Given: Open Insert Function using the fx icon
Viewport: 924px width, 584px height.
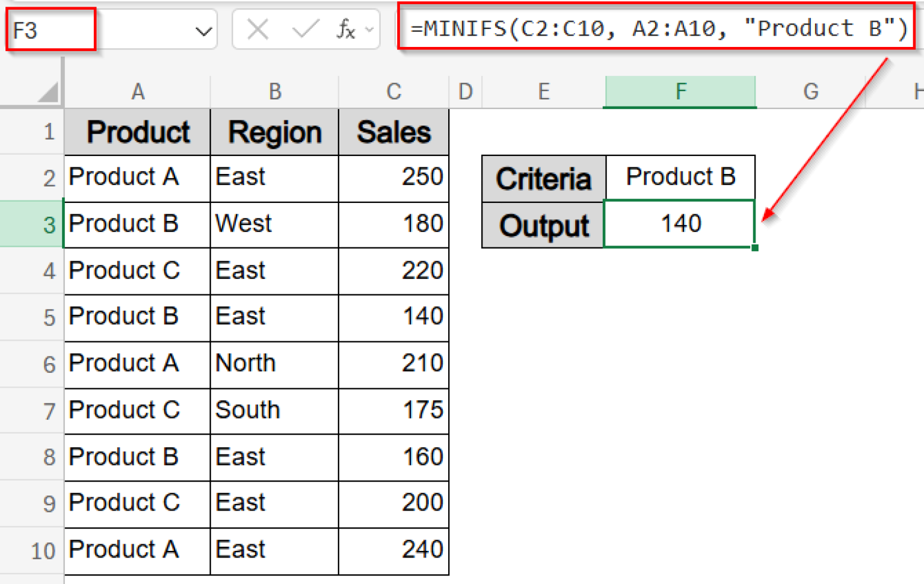Looking at the screenshot, I should click(346, 28).
